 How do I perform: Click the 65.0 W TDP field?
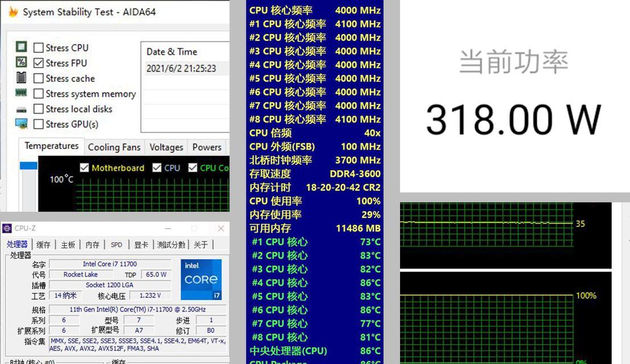157,275
